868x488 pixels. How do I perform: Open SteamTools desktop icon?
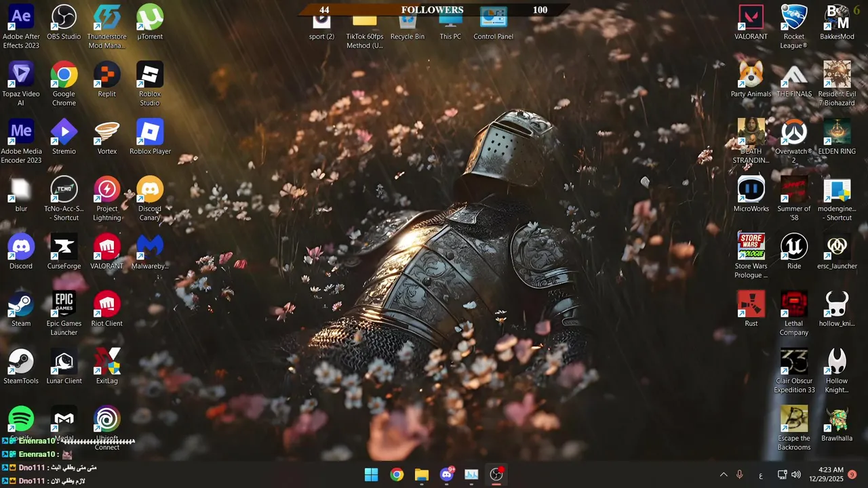[21, 367]
